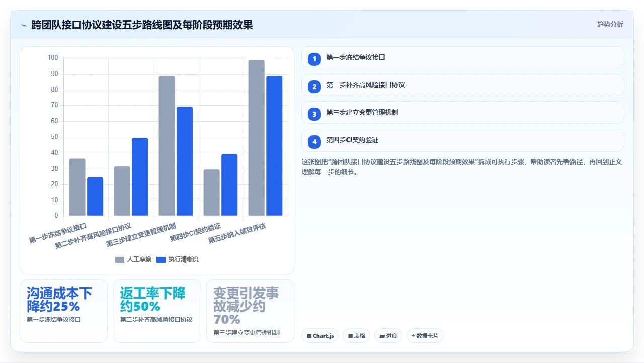Click the 进度 tag
The width and height of the screenshot is (644, 363).
click(x=388, y=336)
